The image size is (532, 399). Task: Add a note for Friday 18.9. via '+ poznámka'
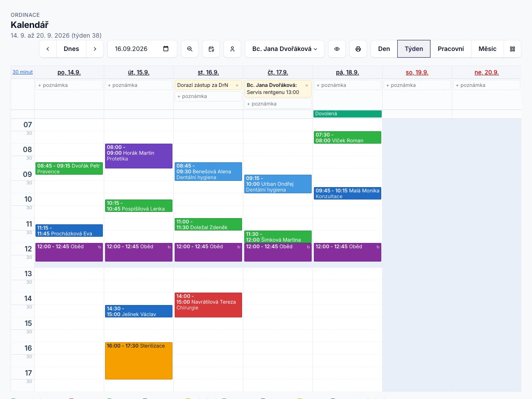point(348,85)
